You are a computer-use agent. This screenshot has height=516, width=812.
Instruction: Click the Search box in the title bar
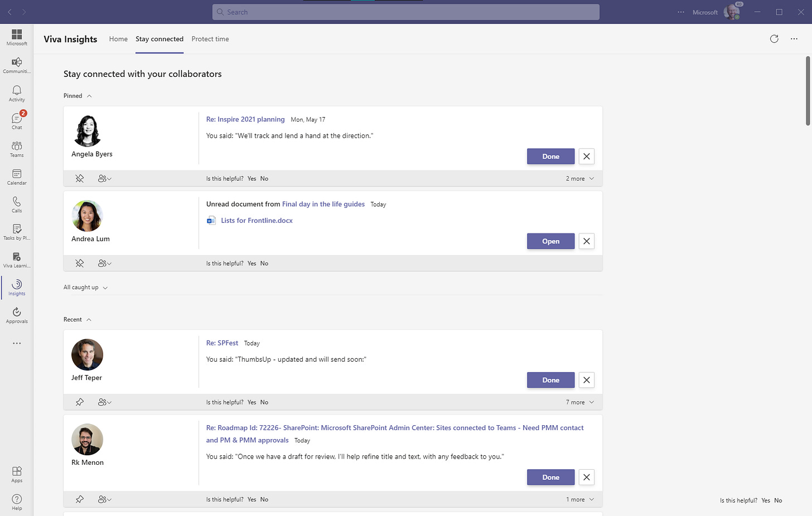tap(406, 12)
